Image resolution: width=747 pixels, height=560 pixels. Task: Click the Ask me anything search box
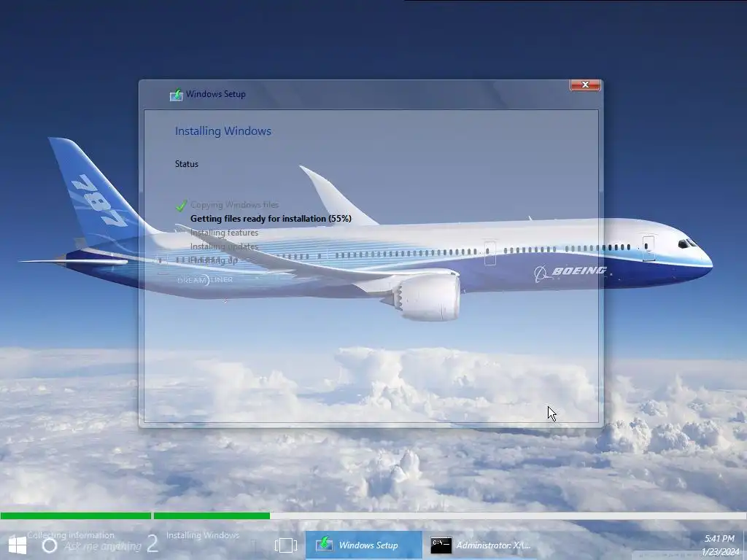point(103,546)
